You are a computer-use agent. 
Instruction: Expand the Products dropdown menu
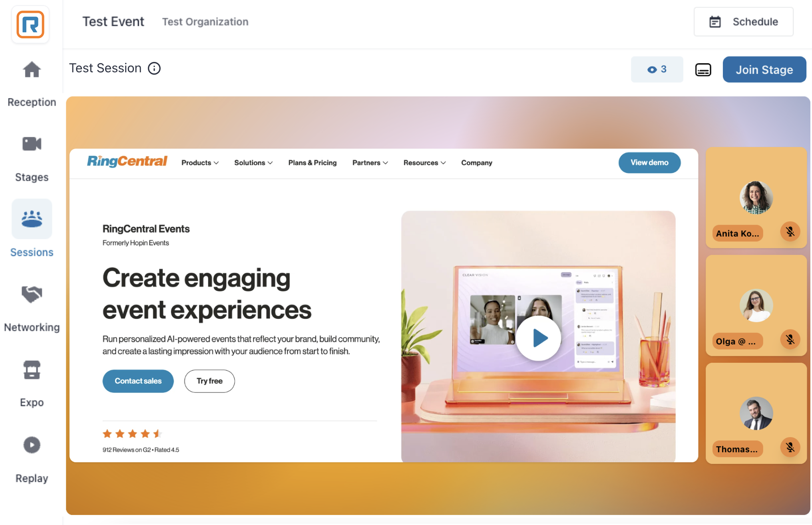click(x=200, y=163)
